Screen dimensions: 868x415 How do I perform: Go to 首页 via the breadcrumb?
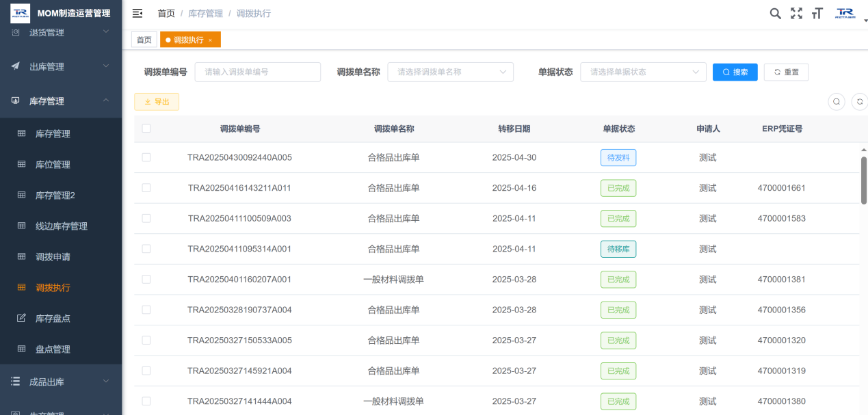166,13
